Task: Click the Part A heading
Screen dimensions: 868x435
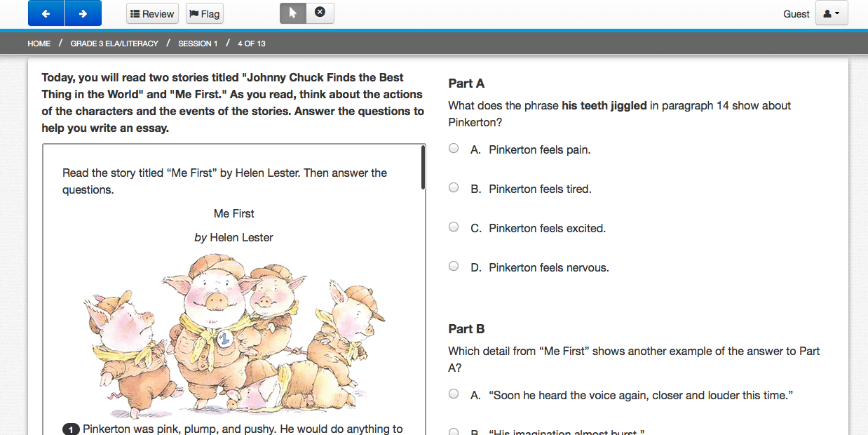Action: click(466, 83)
